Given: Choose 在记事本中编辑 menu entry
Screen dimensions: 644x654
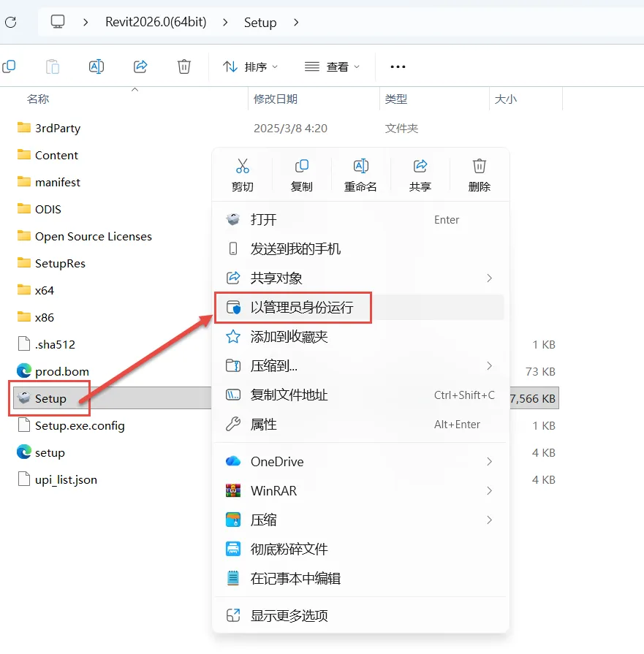Looking at the screenshot, I should pos(360,579).
